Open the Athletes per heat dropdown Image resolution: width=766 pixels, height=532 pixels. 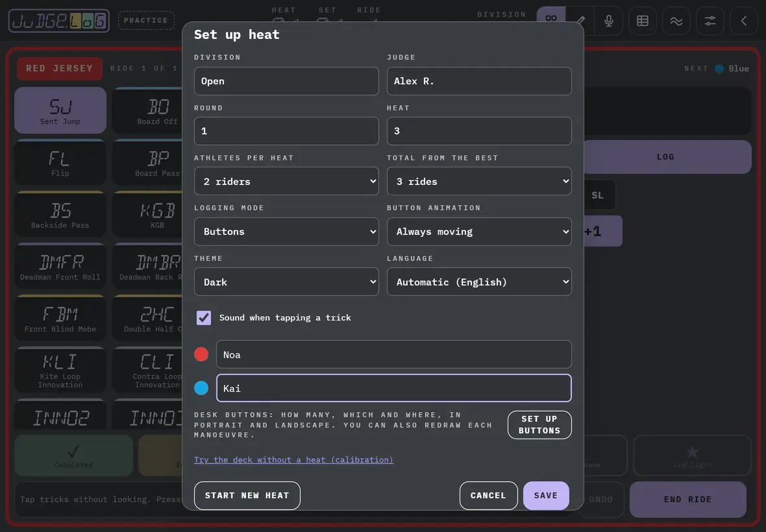tap(286, 181)
